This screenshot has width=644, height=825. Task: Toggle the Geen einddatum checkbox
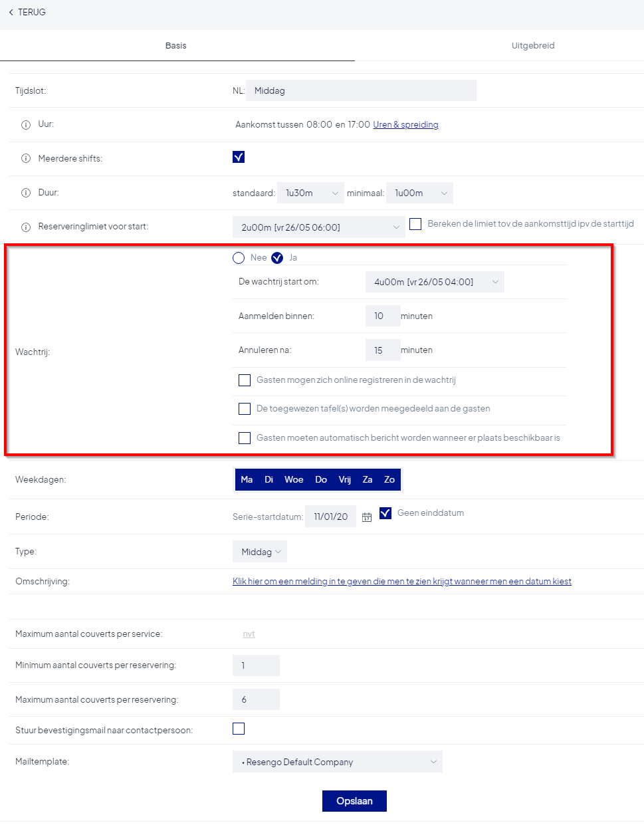pos(385,513)
